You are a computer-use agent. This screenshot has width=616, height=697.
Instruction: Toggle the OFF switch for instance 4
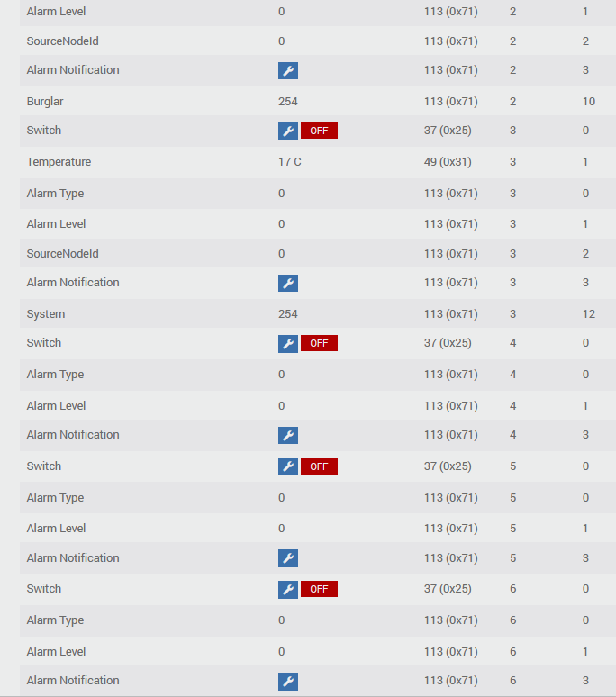[x=319, y=344]
